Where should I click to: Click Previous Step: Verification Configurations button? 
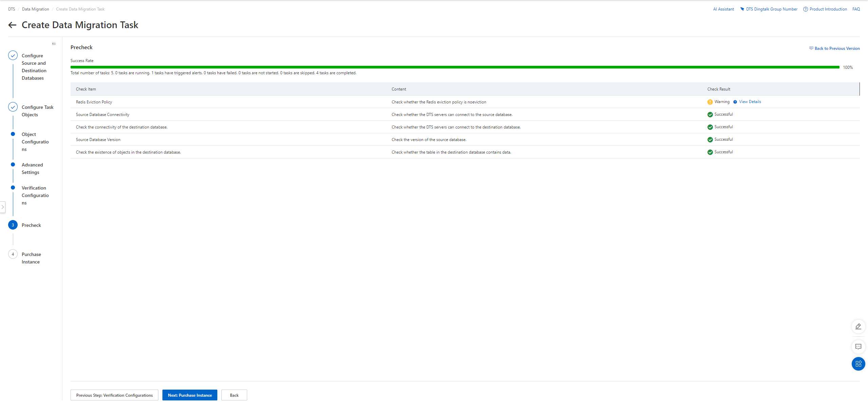[114, 395]
